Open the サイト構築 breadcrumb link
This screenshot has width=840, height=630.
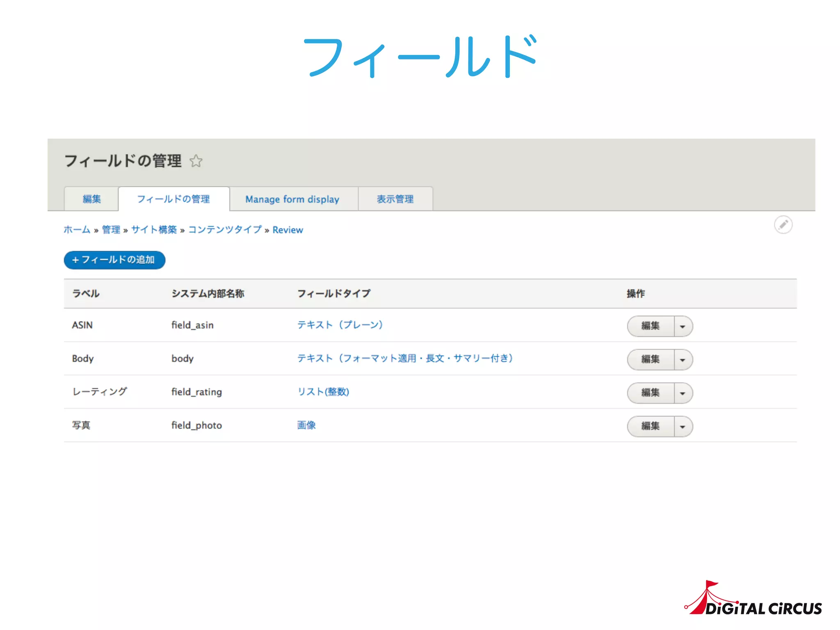(x=154, y=230)
